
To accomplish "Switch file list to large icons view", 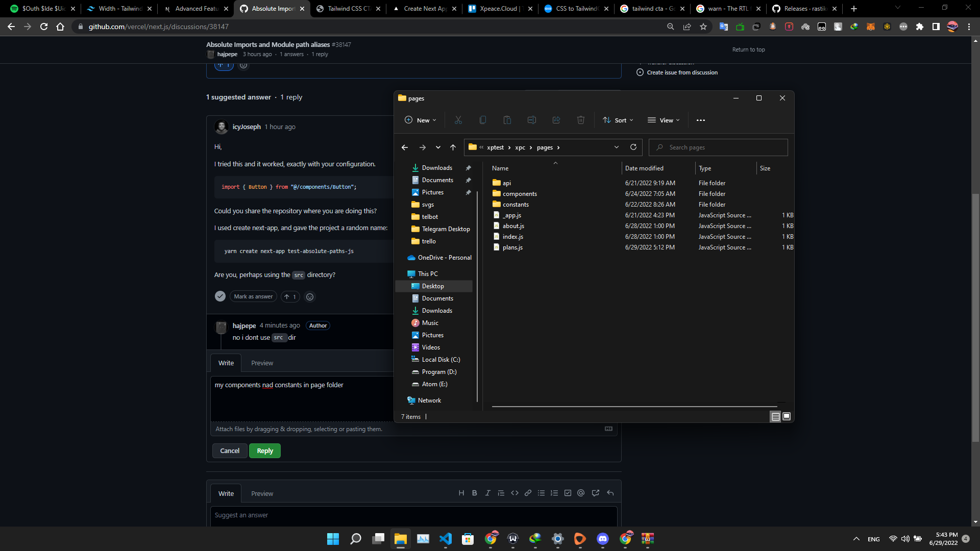I will click(x=787, y=416).
